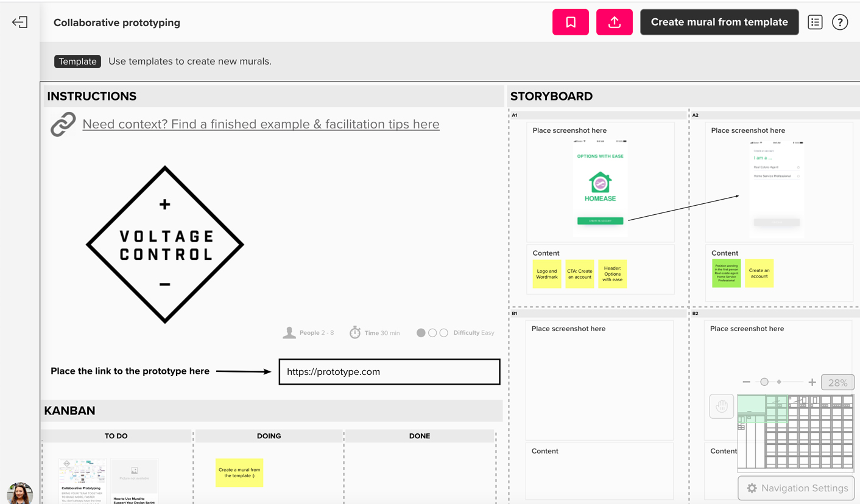The width and height of the screenshot is (860, 504).
Task: Click the DOING column header
Action: point(269,436)
